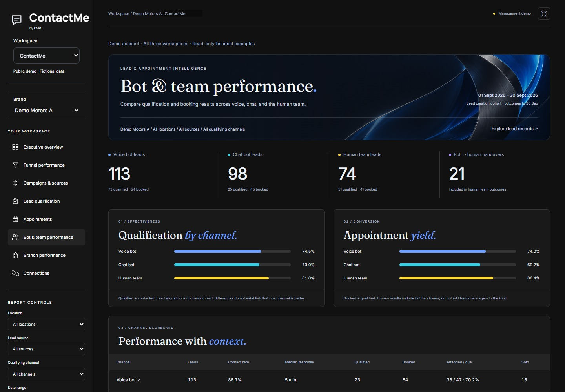
Task: Click the Connections link icon
Action: click(x=15, y=273)
